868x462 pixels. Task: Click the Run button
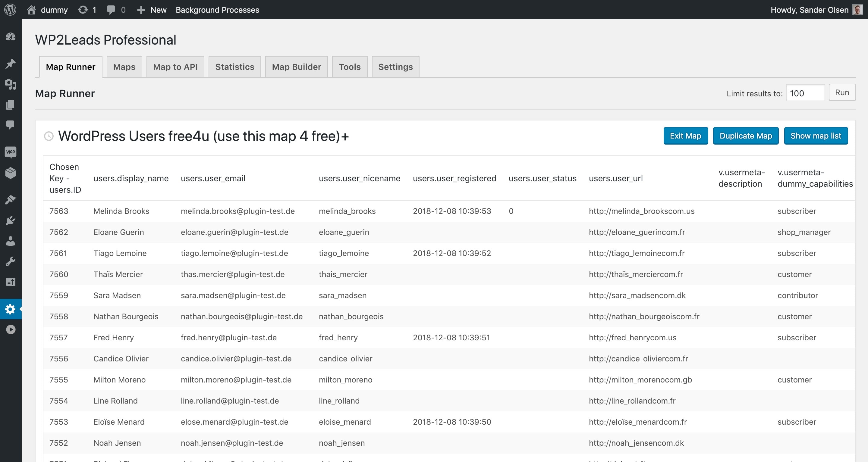[x=842, y=92]
